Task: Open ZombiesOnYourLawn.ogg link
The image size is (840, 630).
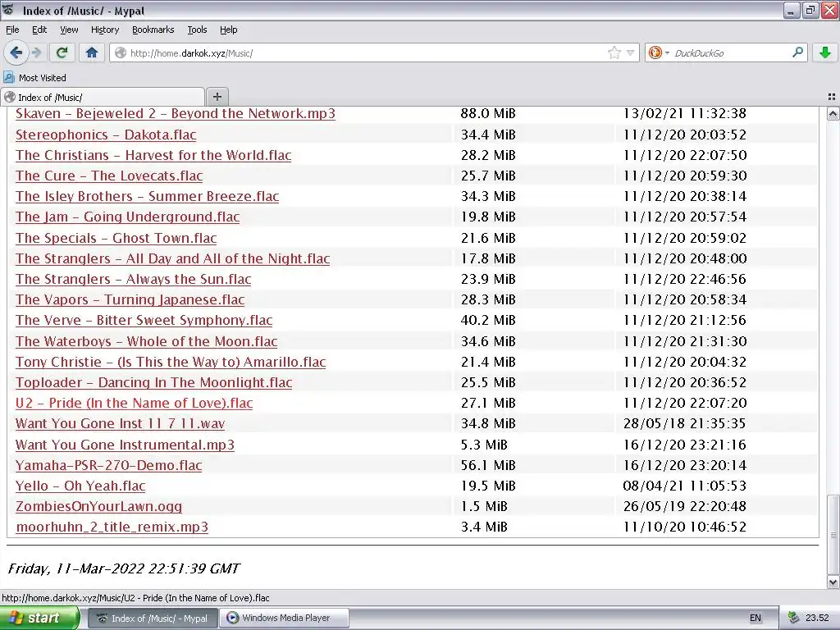Action: click(98, 506)
